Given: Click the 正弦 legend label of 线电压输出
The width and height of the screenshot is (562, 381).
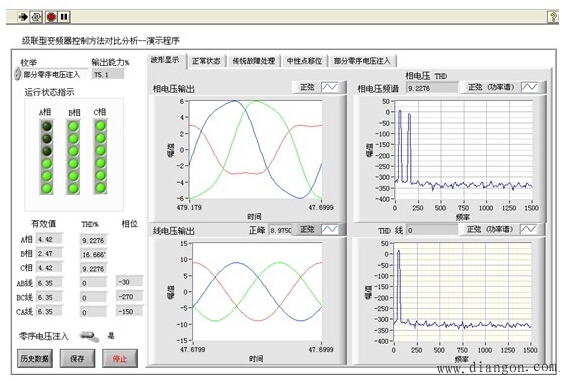Looking at the screenshot, I should click(x=307, y=229).
